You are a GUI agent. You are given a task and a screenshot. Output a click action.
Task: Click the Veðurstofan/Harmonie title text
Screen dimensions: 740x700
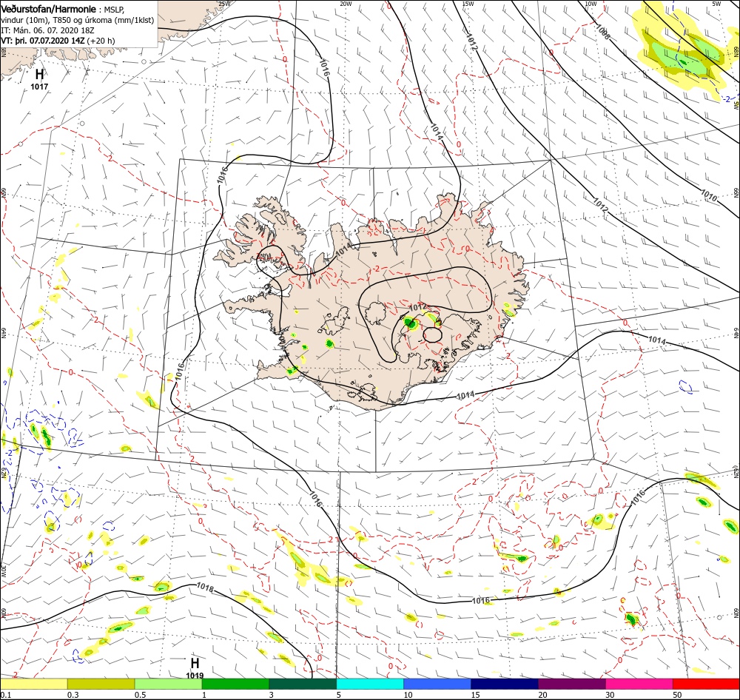click(49, 9)
